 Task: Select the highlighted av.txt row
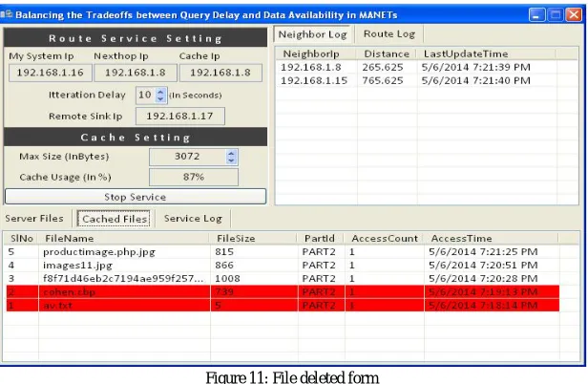click(283, 305)
